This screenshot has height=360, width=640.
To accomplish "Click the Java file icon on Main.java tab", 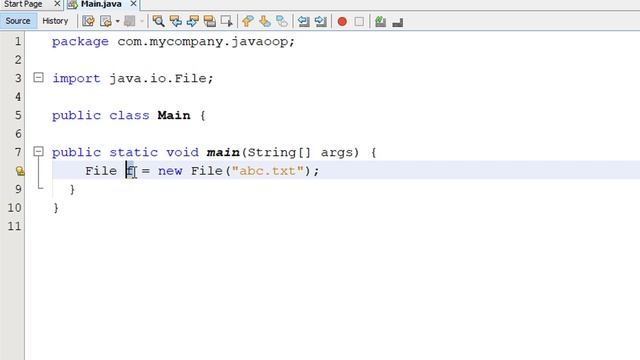I will coord(73,4).
